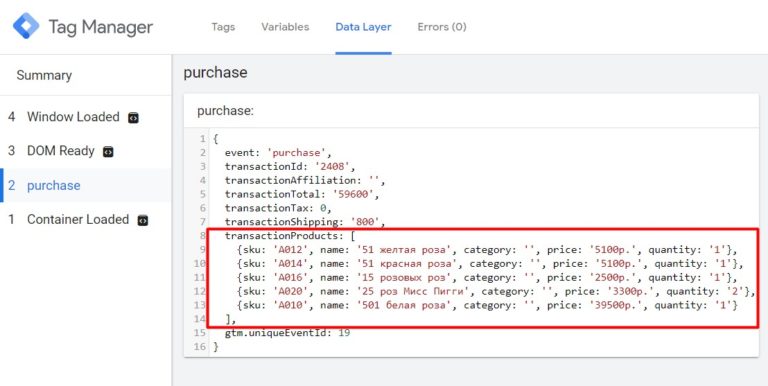Click the Tag Manager title text
768x386 pixels.
(101, 27)
